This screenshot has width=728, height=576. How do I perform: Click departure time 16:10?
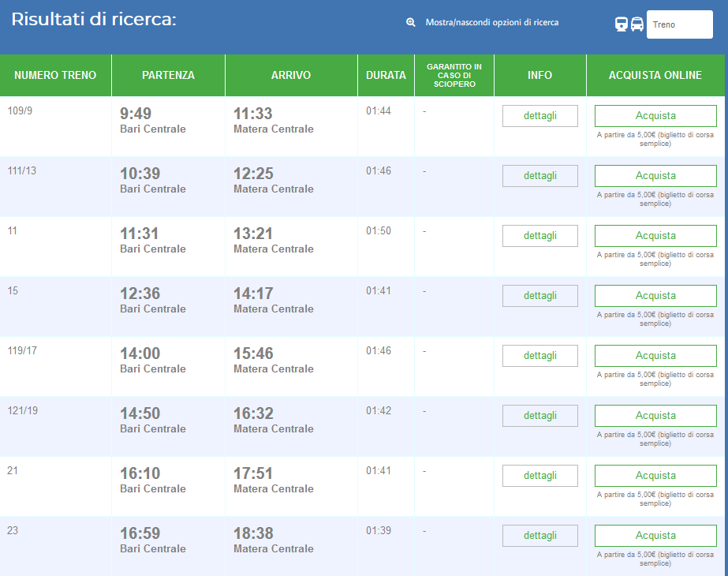[x=140, y=473]
